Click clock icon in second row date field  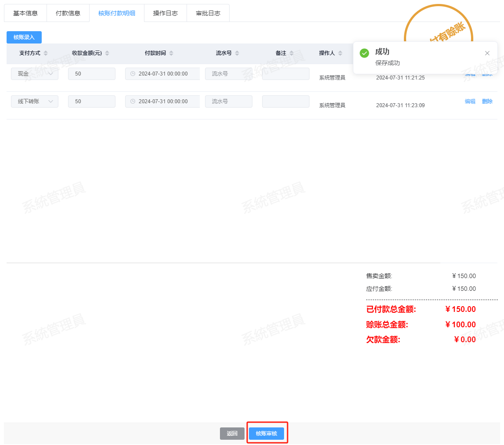tap(133, 101)
